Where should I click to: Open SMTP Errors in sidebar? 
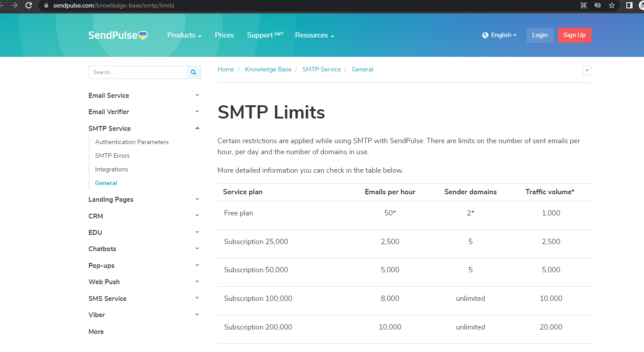(112, 156)
